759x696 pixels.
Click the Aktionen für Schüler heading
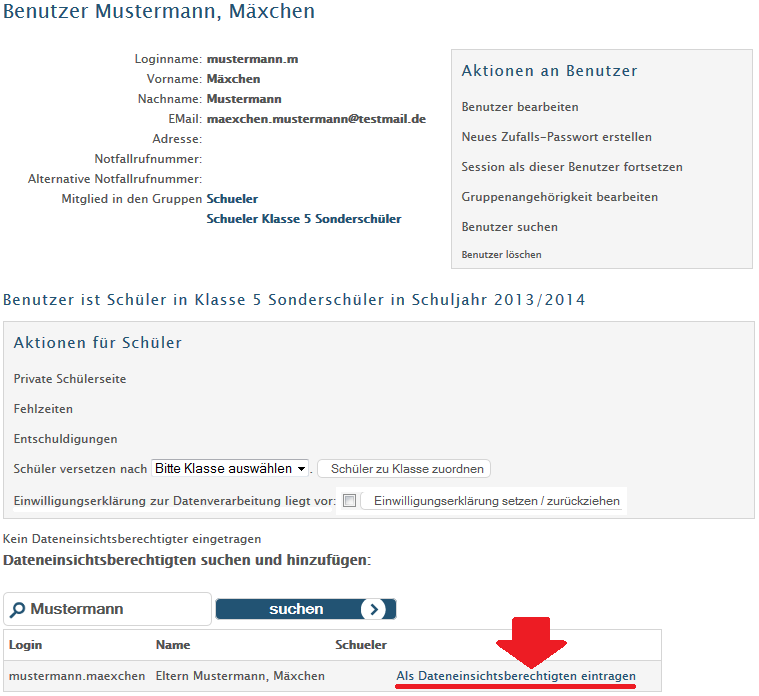point(98,343)
